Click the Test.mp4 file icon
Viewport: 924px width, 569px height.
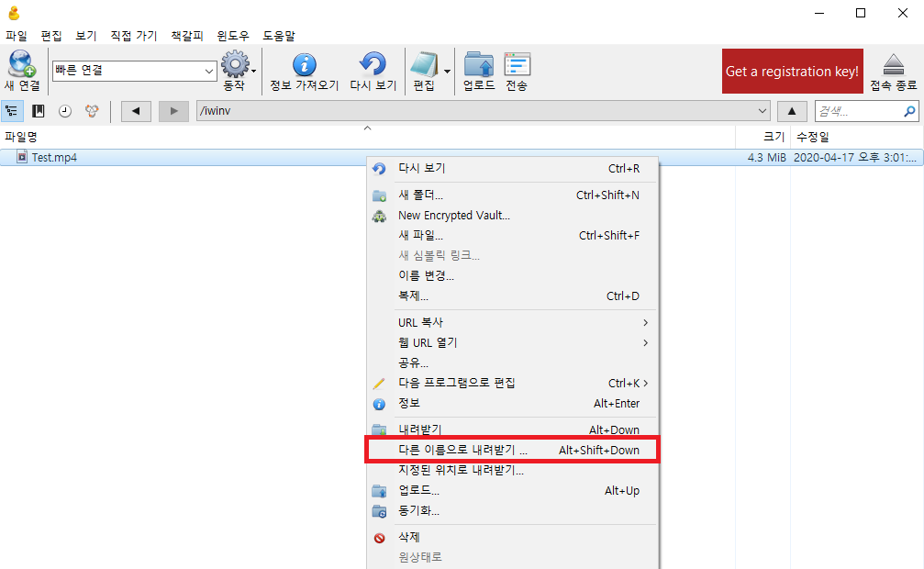pyautogui.click(x=22, y=157)
